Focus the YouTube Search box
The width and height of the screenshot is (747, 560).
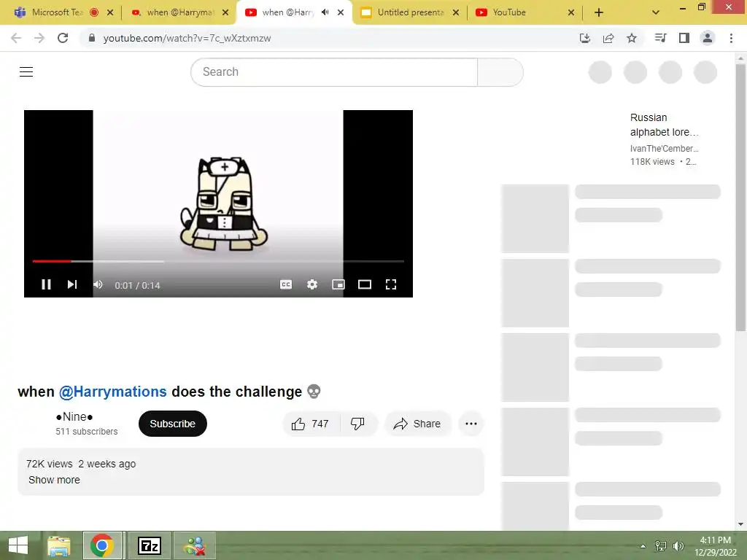click(334, 72)
